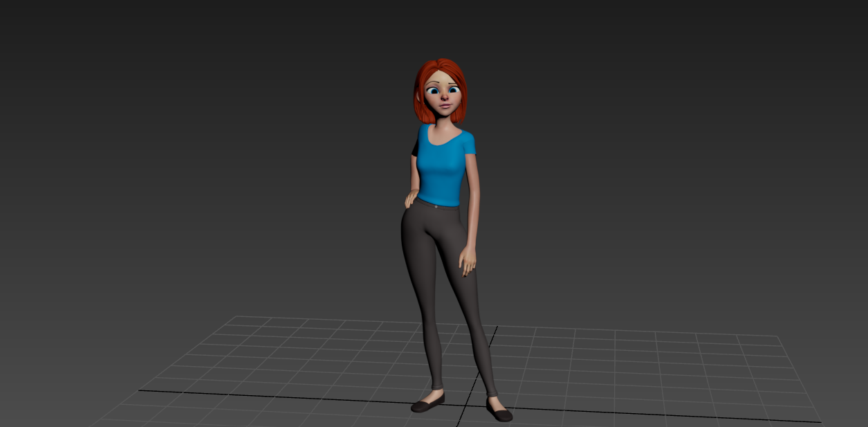Image resolution: width=868 pixels, height=427 pixels.
Task: Select the shoe nearer the grid's left side
Action: (x=427, y=403)
